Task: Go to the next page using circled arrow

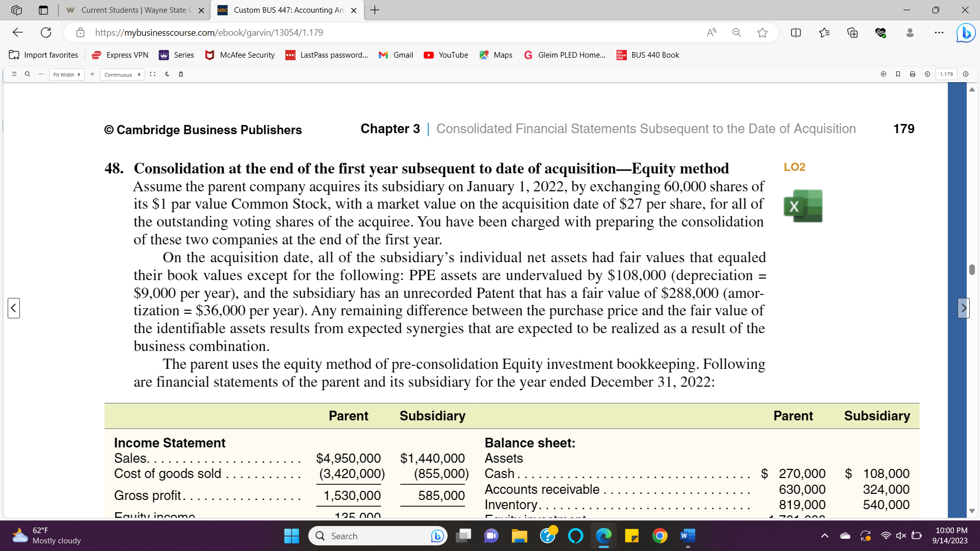Action: click(965, 74)
